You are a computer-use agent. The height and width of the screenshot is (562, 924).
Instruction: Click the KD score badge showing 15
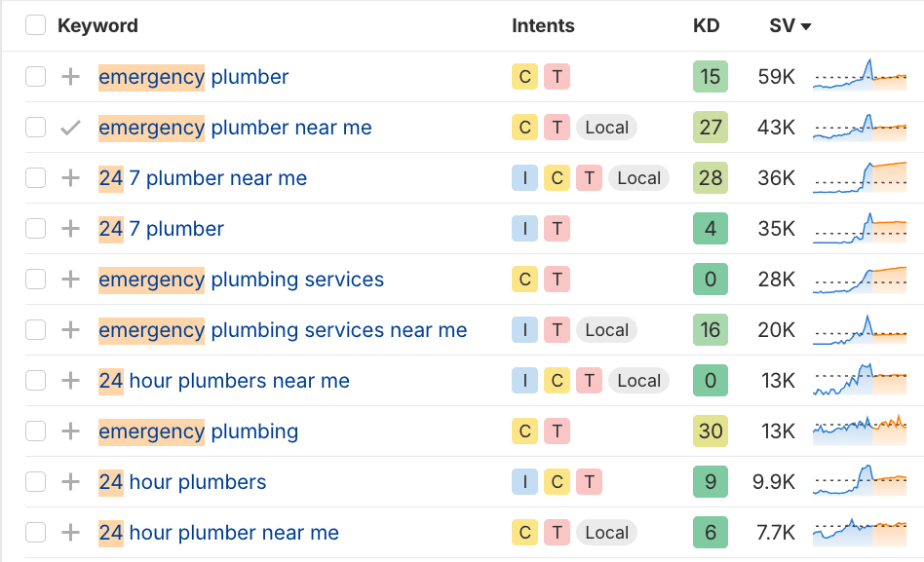(710, 76)
